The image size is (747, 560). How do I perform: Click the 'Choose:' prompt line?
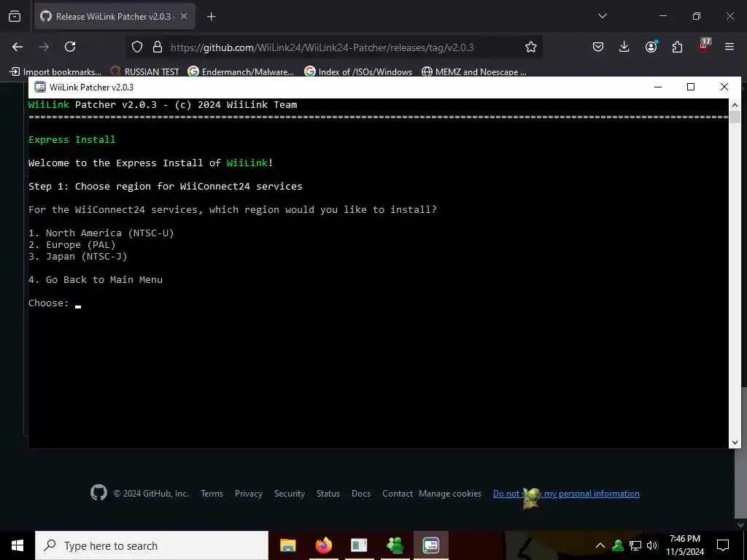click(x=55, y=303)
